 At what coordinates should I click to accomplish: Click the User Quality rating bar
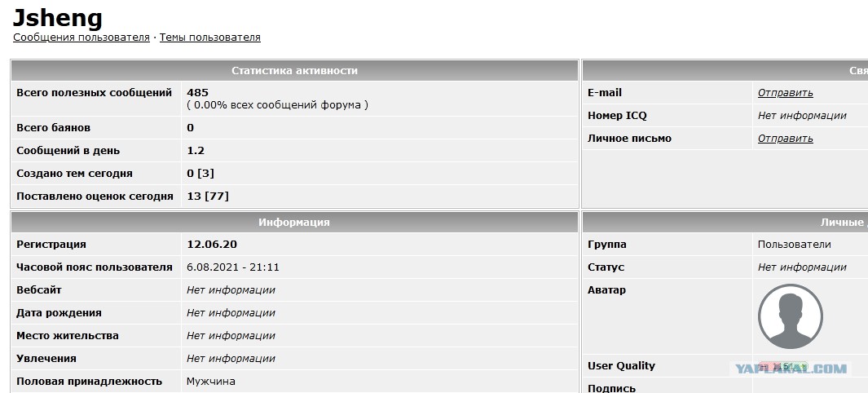[x=782, y=366]
